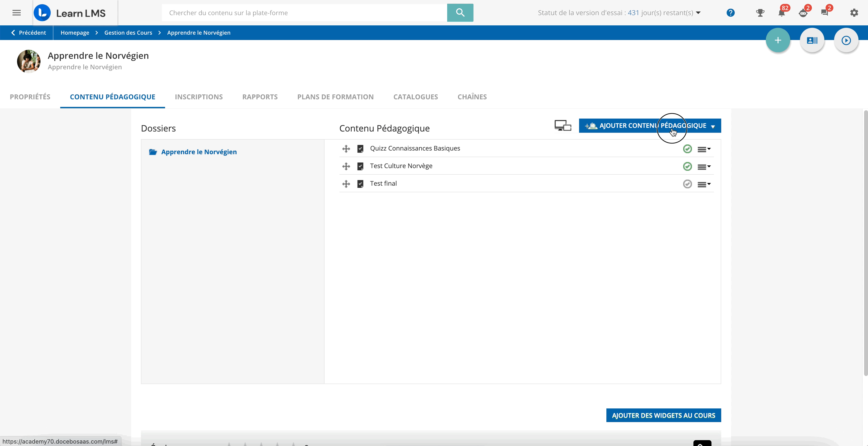
Task: Open the trophy gamification icon
Action: pyautogui.click(x=760, y=13)
